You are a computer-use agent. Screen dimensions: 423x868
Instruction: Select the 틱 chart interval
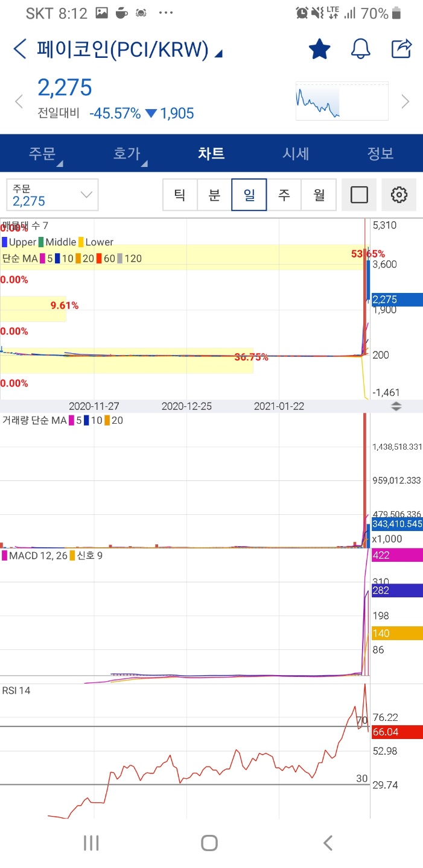click(180, 195)
